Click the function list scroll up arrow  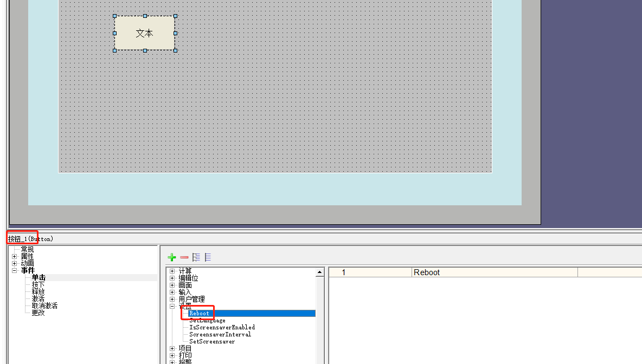(x=320, y=272)
